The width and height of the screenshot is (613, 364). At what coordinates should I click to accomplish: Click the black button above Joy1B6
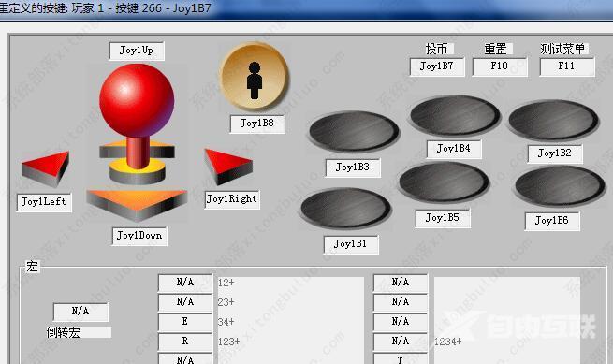tap(560, 186)
